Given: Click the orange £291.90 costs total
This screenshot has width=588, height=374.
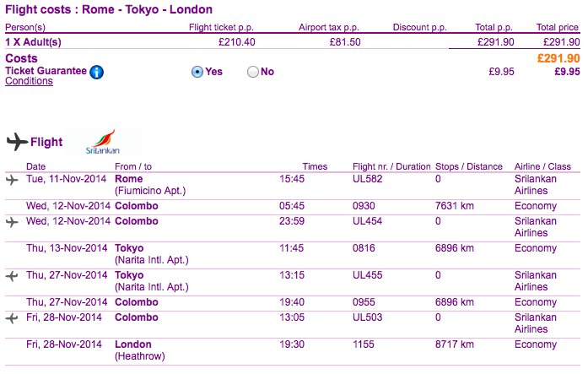Looking at the screenshot, I should [x=558, y=58].
